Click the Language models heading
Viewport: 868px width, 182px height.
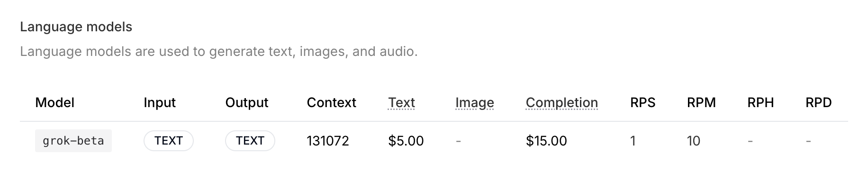(x=76, y=27)
